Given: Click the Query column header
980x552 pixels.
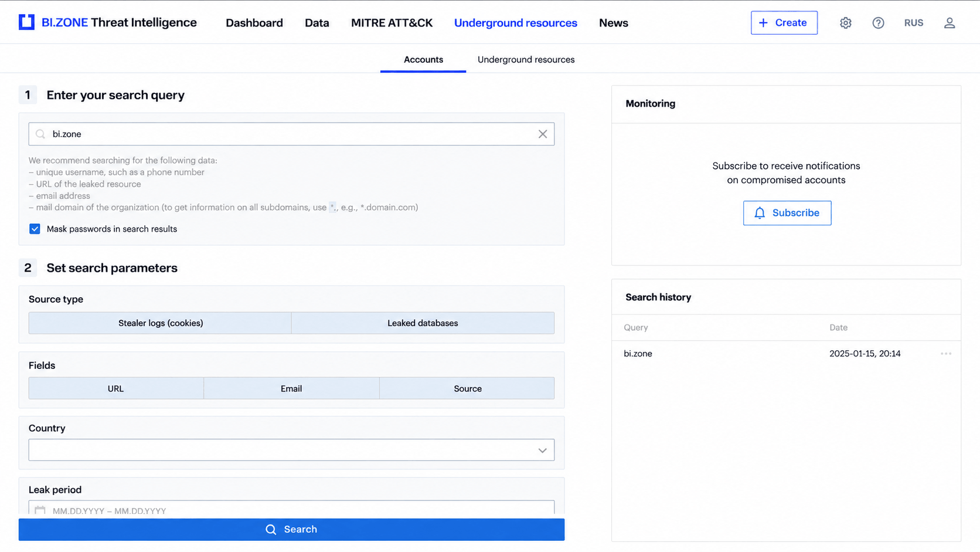Looking at the screenshot, I should tap(636, 327).
